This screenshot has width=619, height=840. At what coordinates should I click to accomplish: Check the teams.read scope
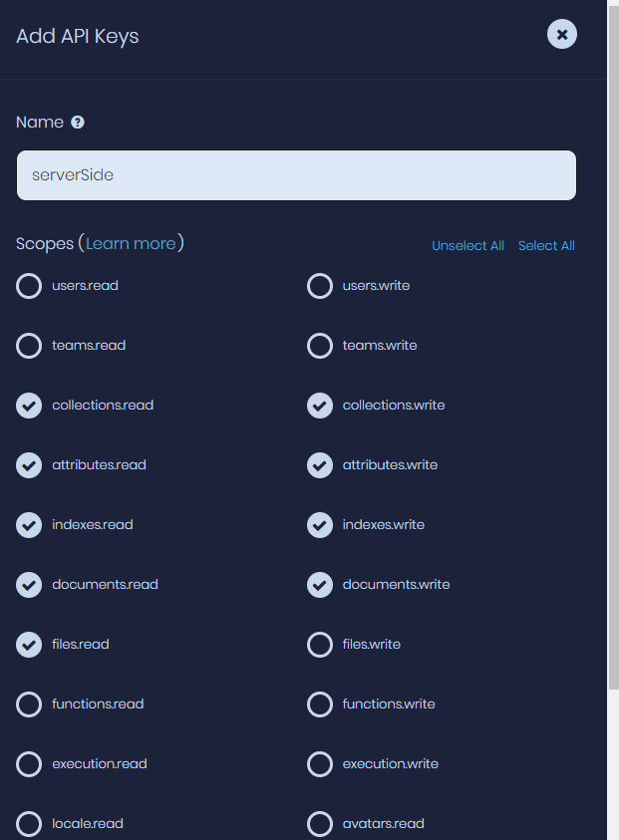tap(29, 346)
